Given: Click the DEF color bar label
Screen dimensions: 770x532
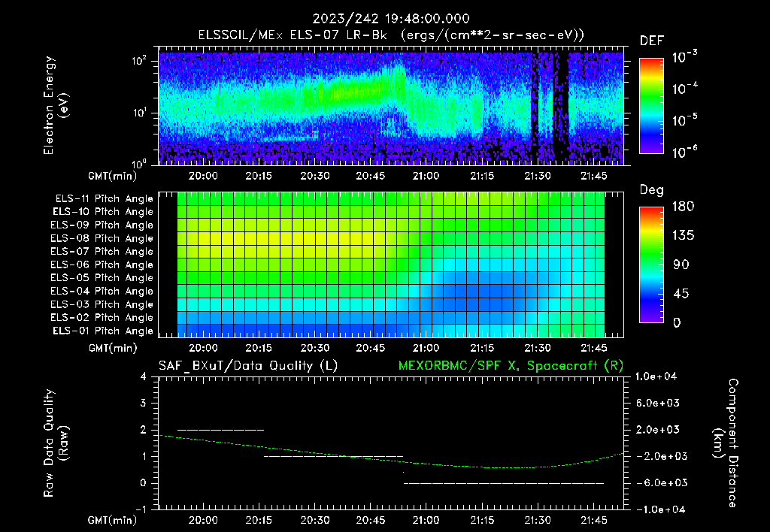Looking at the screenshot, I should click(651, 41).
